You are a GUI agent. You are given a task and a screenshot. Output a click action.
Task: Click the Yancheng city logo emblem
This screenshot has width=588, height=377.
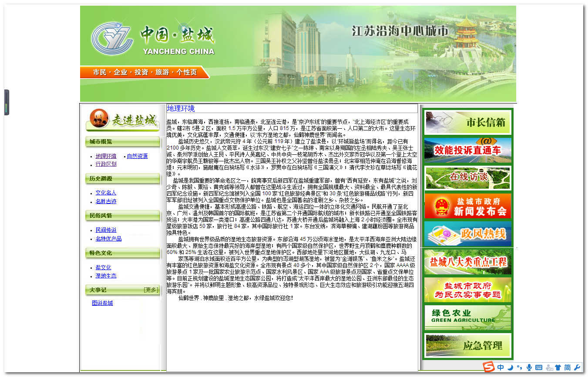click(112, 38)
